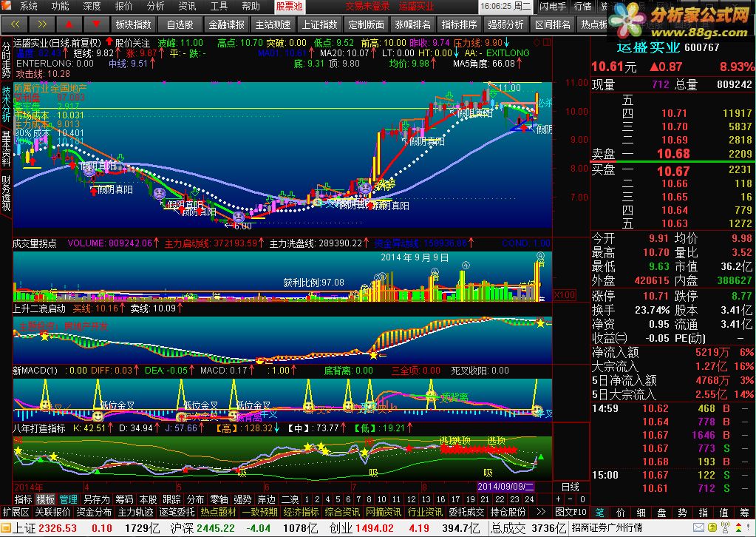This screenshot has height=537, width=756.
Task: Open the 分析 menu
Action: [156, 6]
